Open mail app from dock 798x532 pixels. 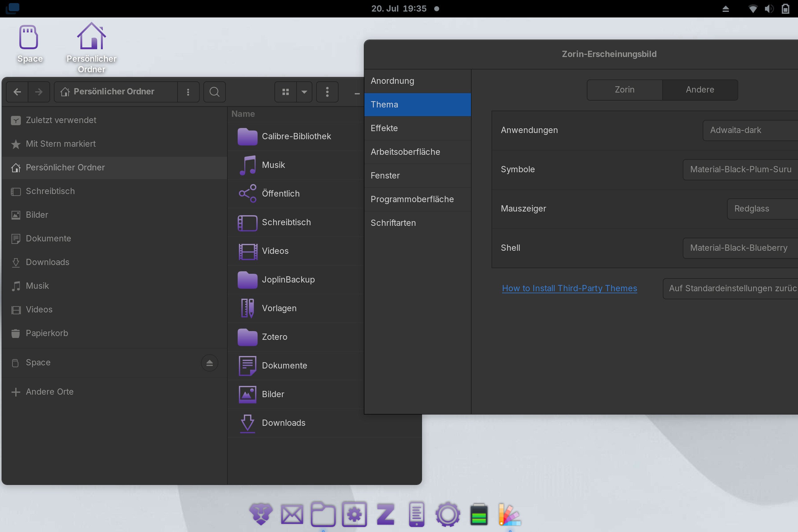point(292,514)
